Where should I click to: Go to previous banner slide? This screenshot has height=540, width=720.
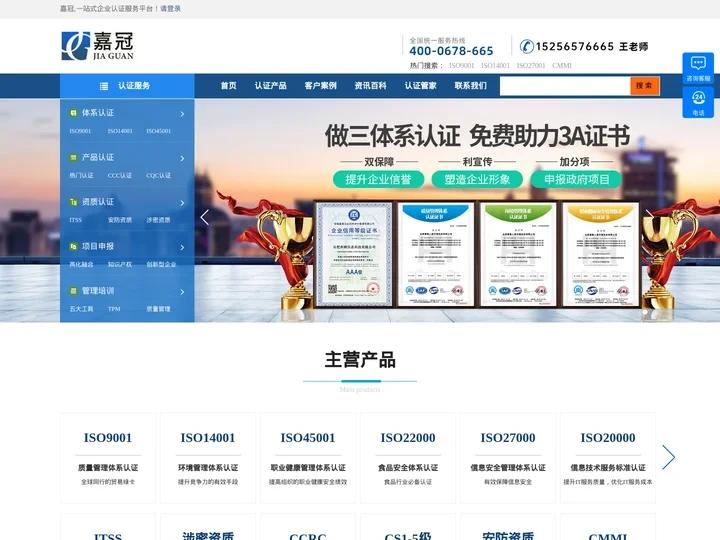(205, 217)
